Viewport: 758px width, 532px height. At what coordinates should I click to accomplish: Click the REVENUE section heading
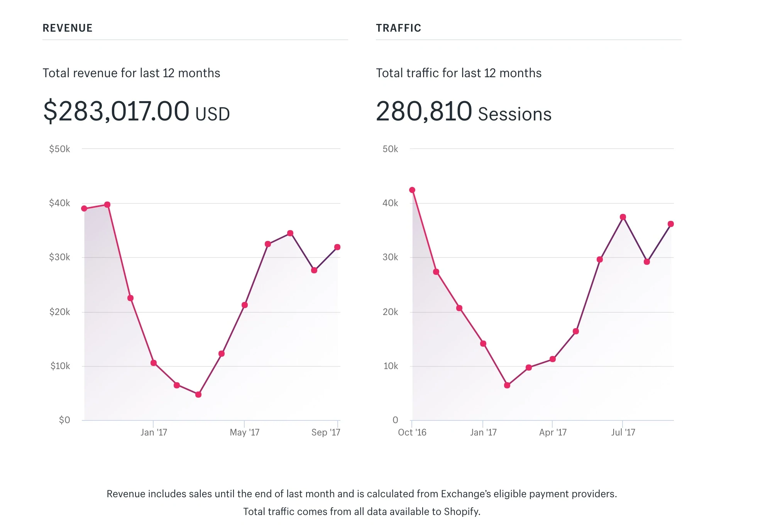click(x=68, y=28)
